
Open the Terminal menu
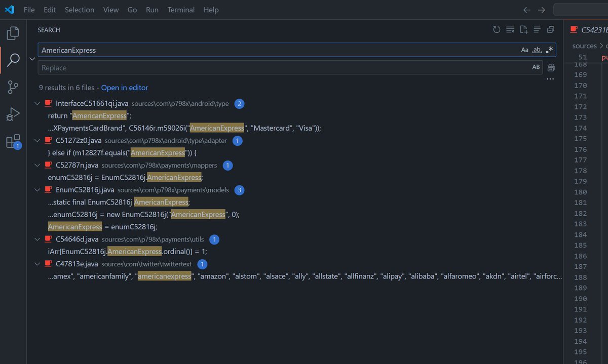[181, 10]
